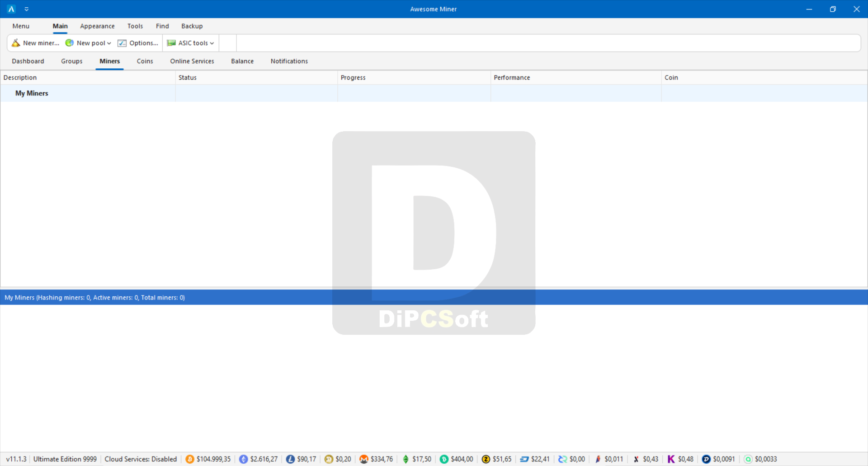Click the coin icon beside $0,00
The width and height of the screenshot is (868, 466).
[563, 459]
